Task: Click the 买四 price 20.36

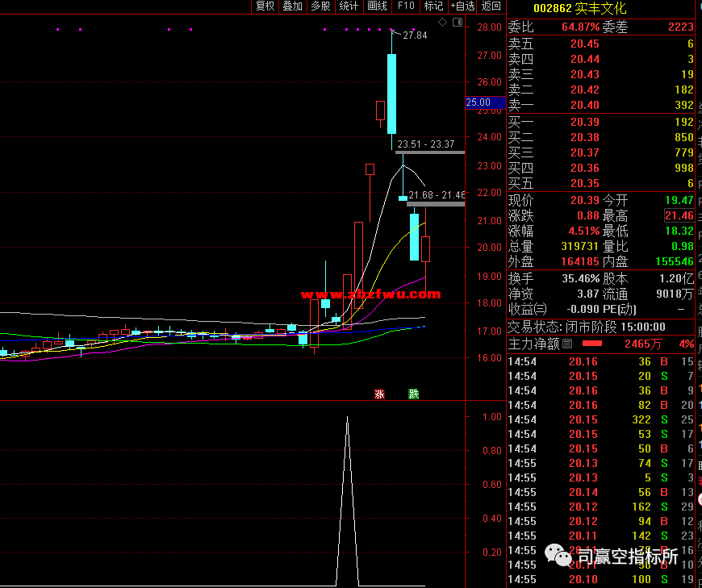Action: [585, 168]
